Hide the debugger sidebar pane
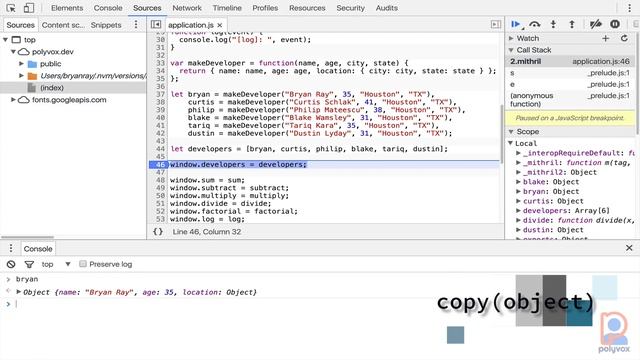This screenshot has height=360, width=640. point(496,24)
